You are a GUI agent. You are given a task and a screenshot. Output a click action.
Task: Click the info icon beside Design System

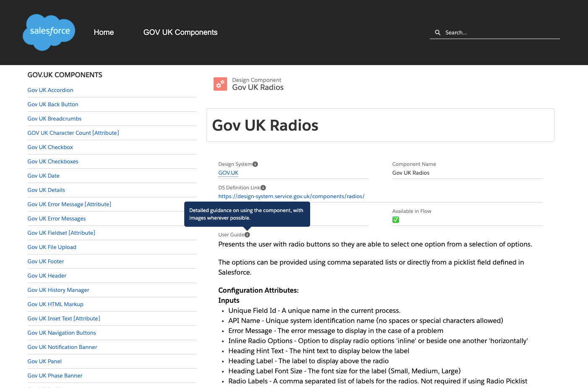(x=256, y=163)
